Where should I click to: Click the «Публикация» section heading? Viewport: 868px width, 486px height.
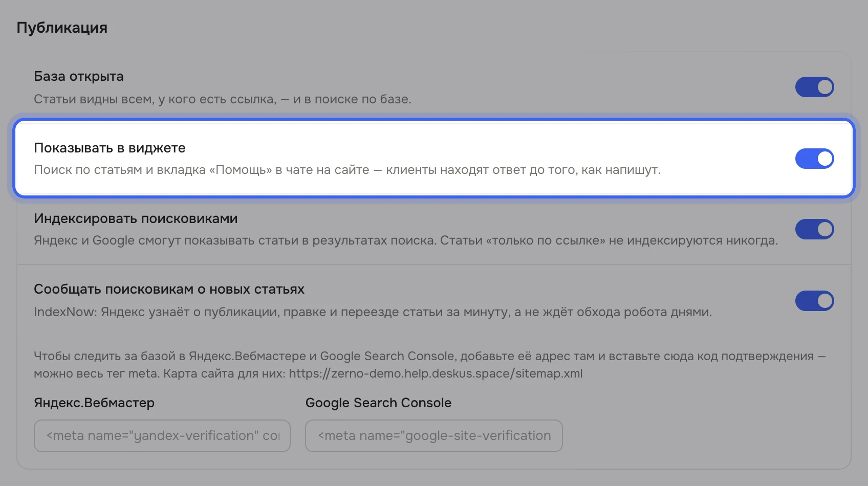(62, 28)
